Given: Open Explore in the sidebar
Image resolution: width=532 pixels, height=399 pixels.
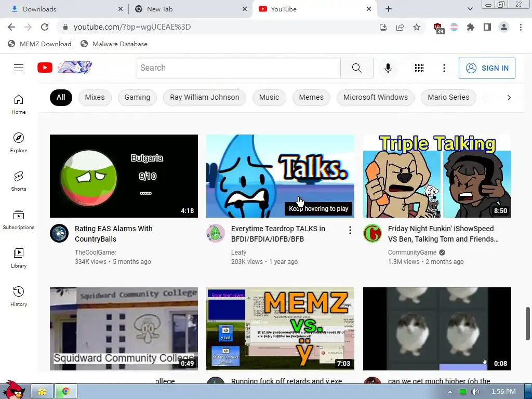Looking at the screenshot, I should (19, 142).
